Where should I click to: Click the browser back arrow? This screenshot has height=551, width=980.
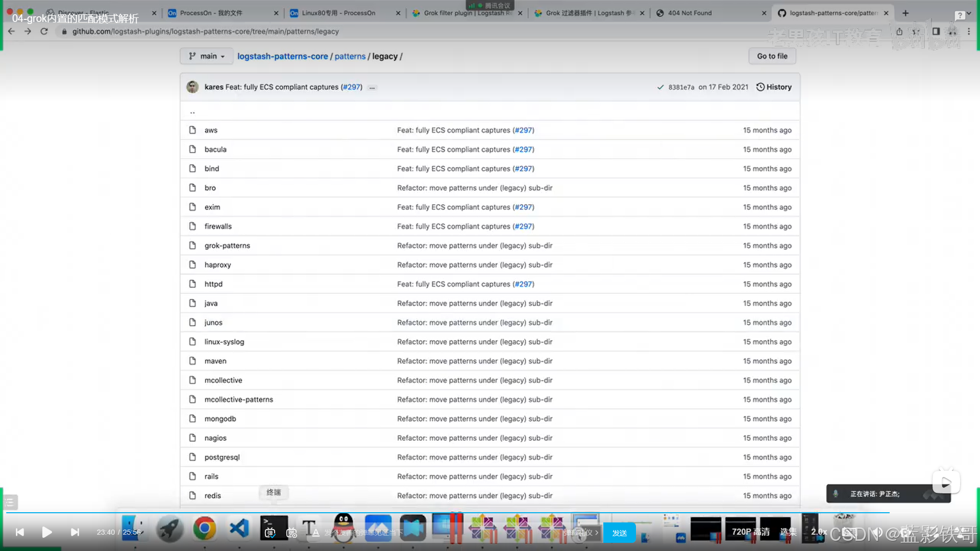(x=11, y=32)
